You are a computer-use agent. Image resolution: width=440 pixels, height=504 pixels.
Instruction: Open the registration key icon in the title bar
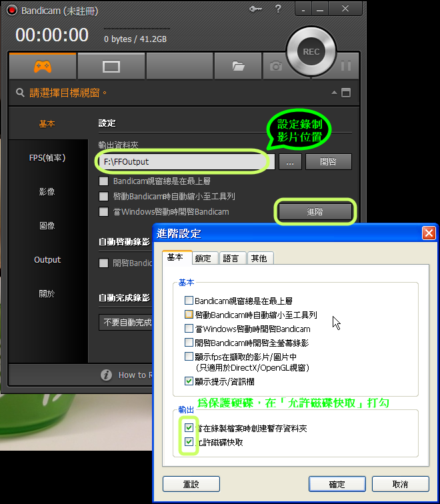[255, 9]
